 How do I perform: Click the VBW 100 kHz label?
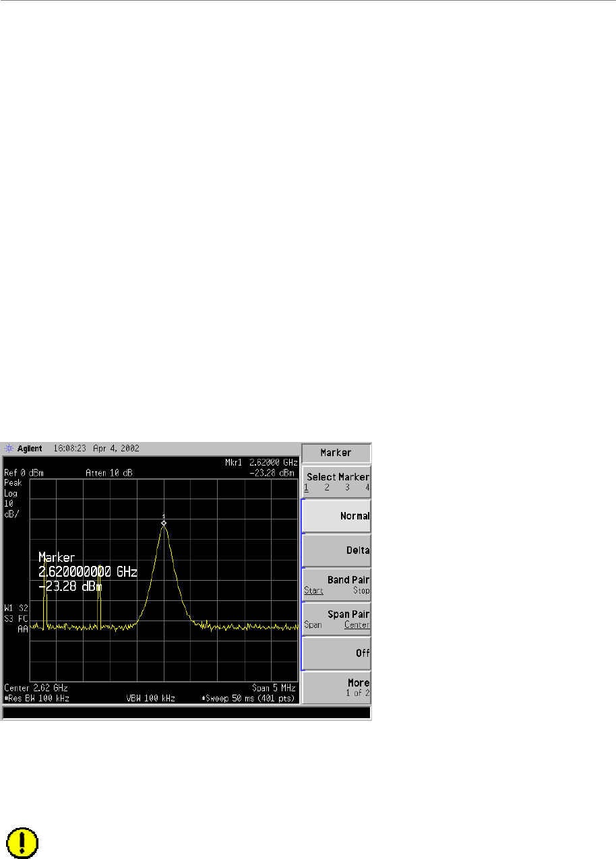click(151, 699)
